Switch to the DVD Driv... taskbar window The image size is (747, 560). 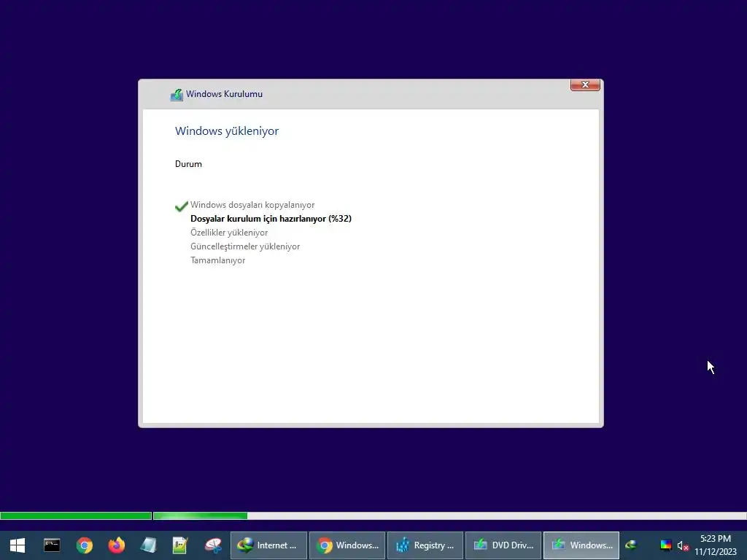[503, 545]
